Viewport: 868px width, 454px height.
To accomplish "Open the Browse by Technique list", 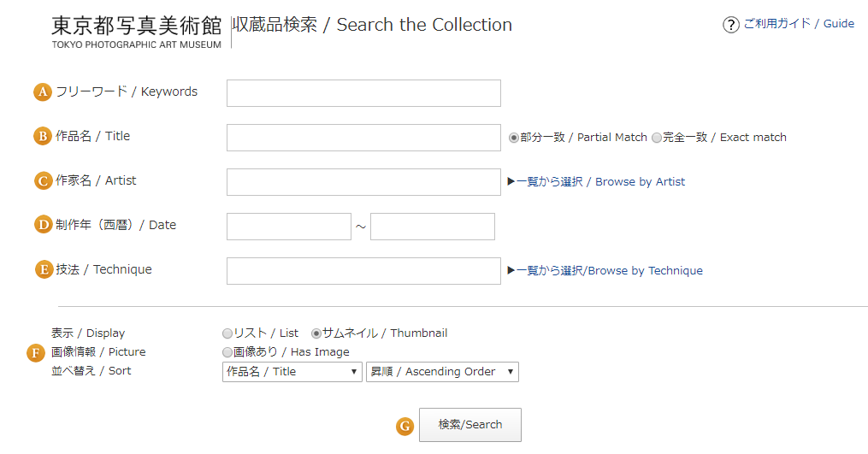I will pos(609,271).
